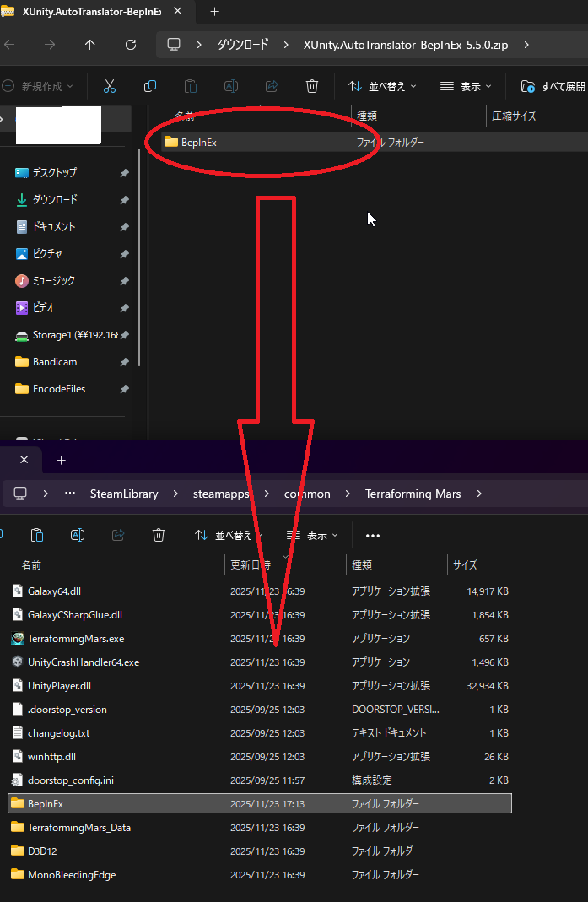Click the すべて展開 (Extract all) button

click(x=553, y=86)
